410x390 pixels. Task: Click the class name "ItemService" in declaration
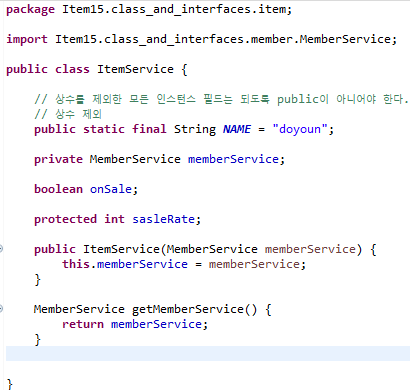(135, 69)
